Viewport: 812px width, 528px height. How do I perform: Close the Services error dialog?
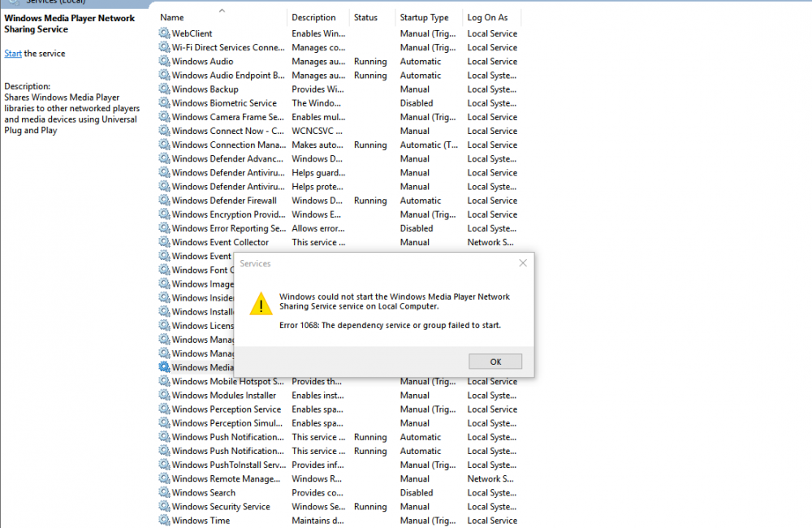point(523,263)
